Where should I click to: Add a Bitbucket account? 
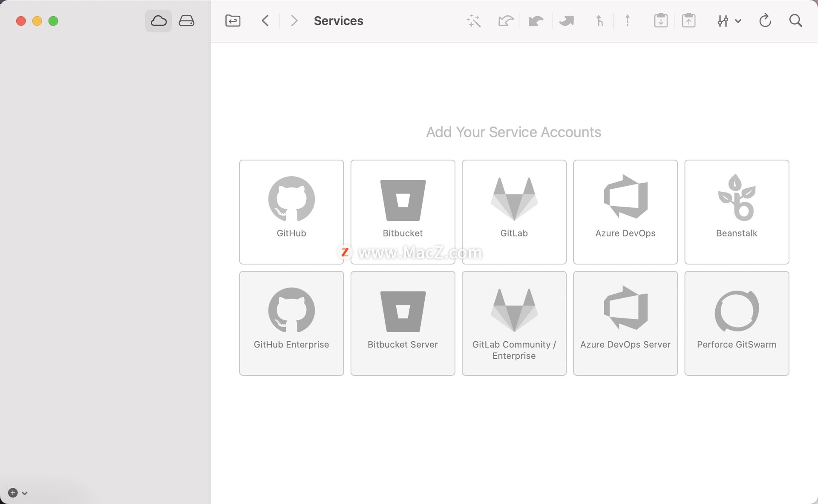(x=403, y=212)
